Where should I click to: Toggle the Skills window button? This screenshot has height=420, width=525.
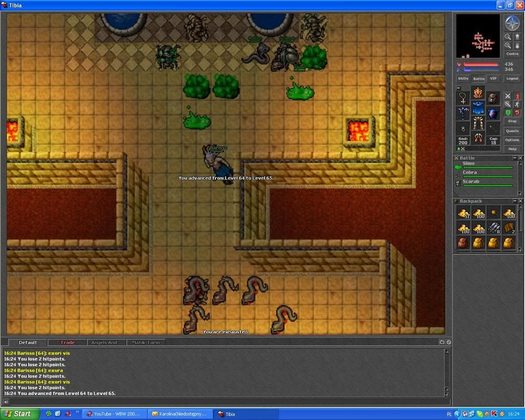(x=463, y=78)
